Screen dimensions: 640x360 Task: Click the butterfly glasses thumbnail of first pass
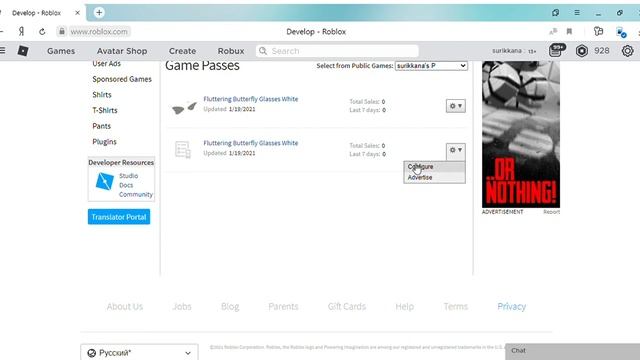coord(184,107)
